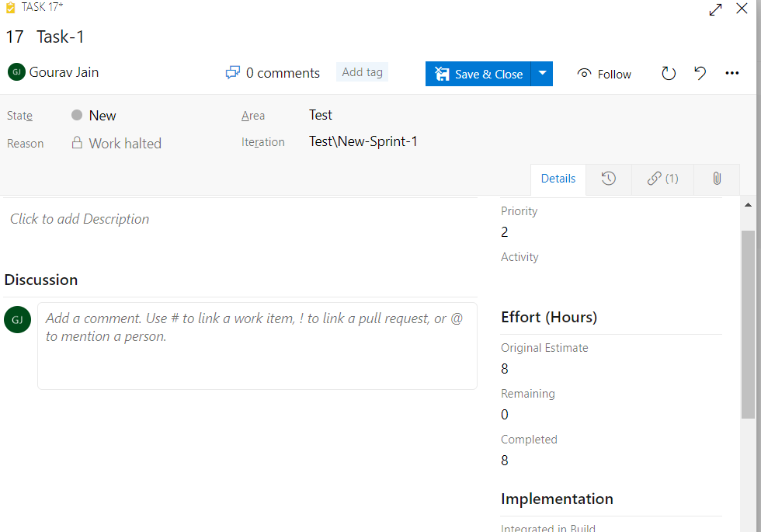Click the lock icon beside Work halted
This screenshot has width=761, height=532.
(78, 143)
